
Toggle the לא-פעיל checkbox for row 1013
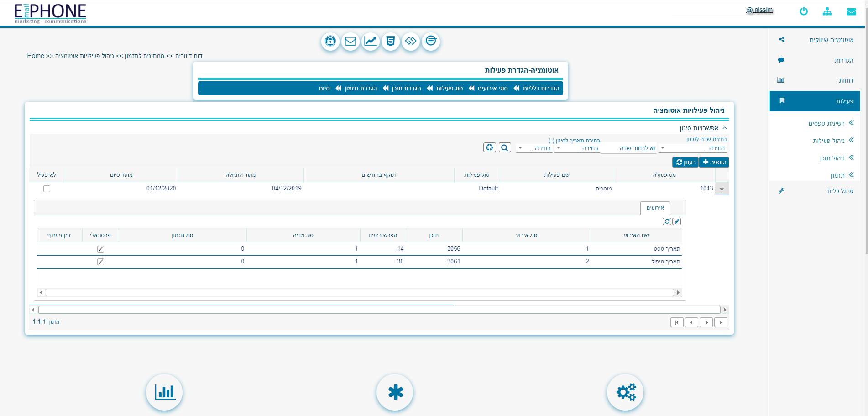[x=47, y=189]
